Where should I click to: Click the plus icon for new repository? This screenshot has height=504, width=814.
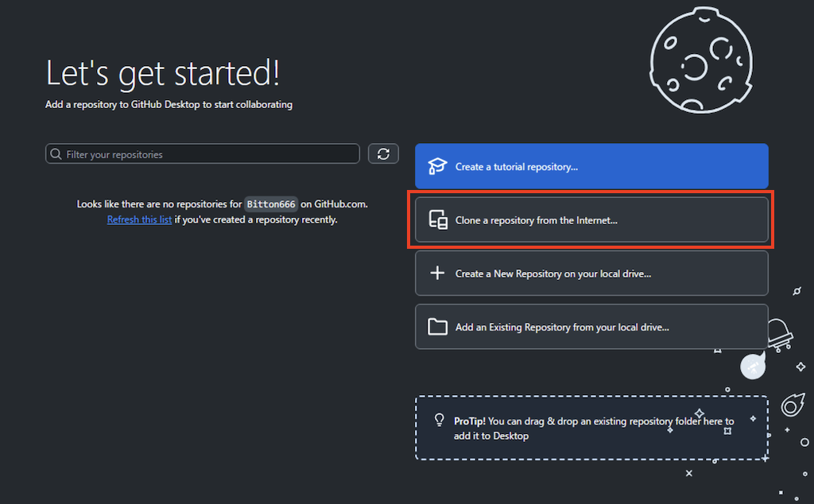point(437,273)
